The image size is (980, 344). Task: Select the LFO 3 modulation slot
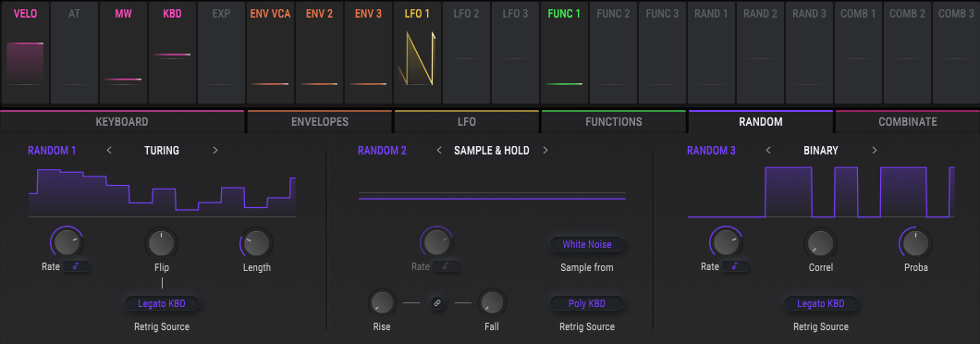[515, 53]
